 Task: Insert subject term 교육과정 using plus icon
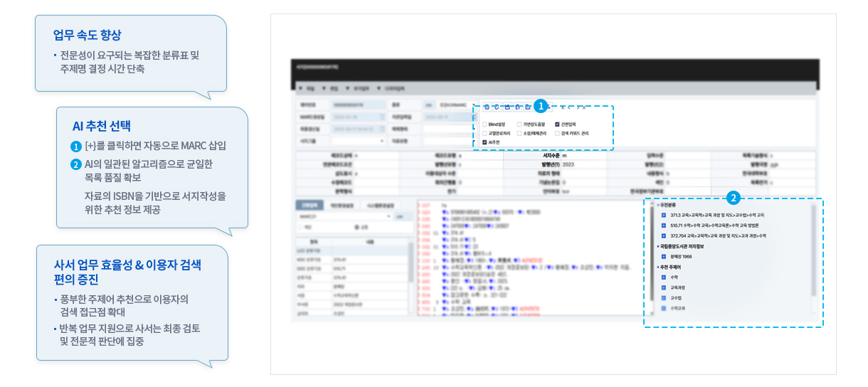point(663,287)
